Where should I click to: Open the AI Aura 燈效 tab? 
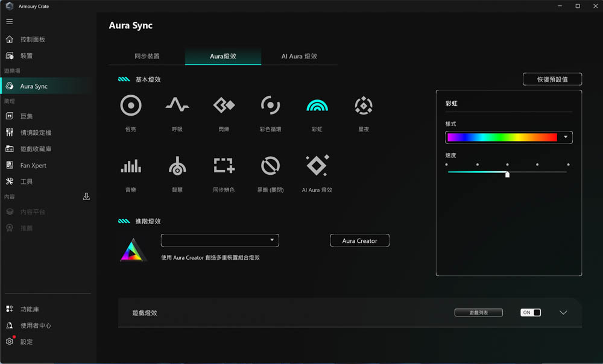[299, 56]
